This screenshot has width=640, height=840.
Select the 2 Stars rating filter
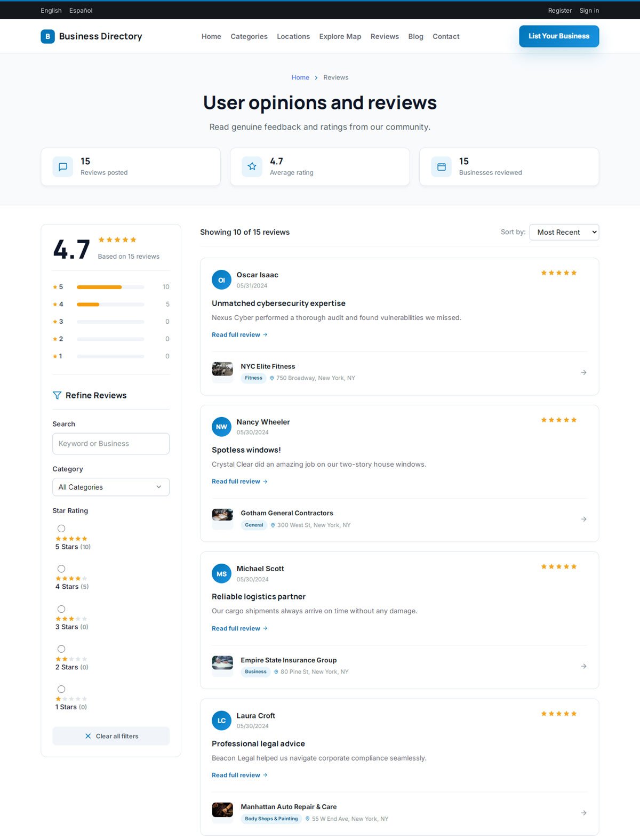tap(61, 649)
